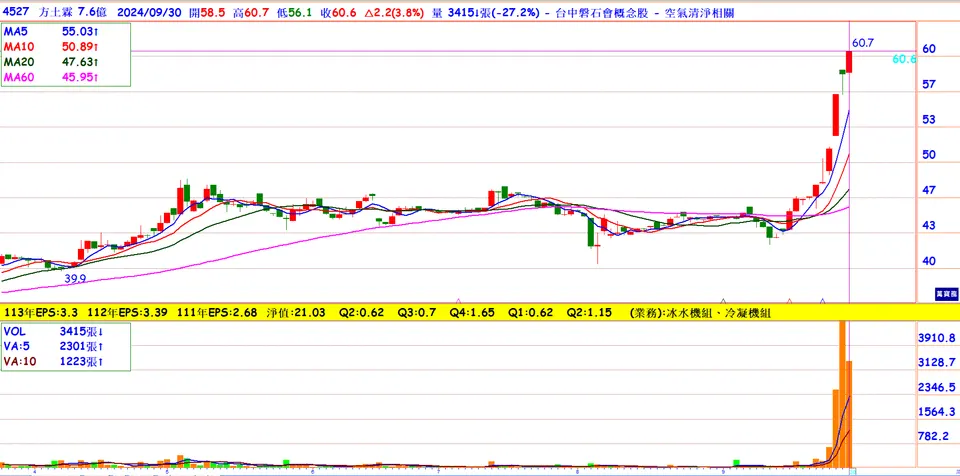Click the 3128.7 volume axis label

(937, 362)
